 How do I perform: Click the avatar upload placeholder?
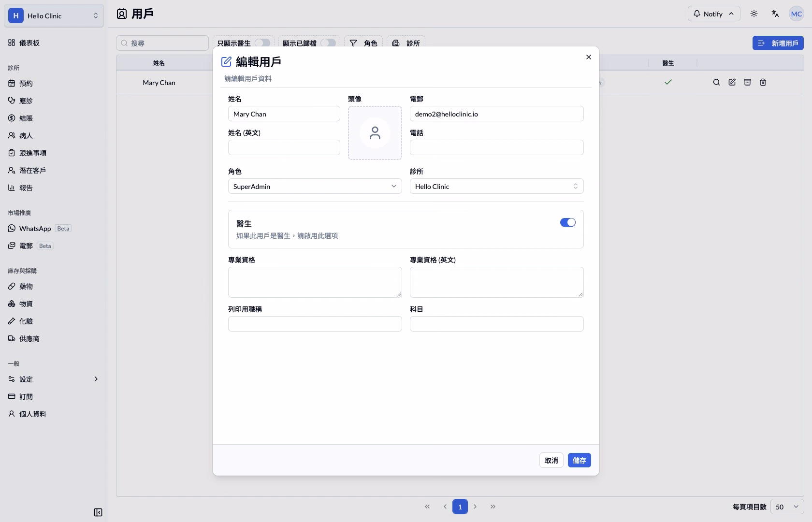[375, 133]
